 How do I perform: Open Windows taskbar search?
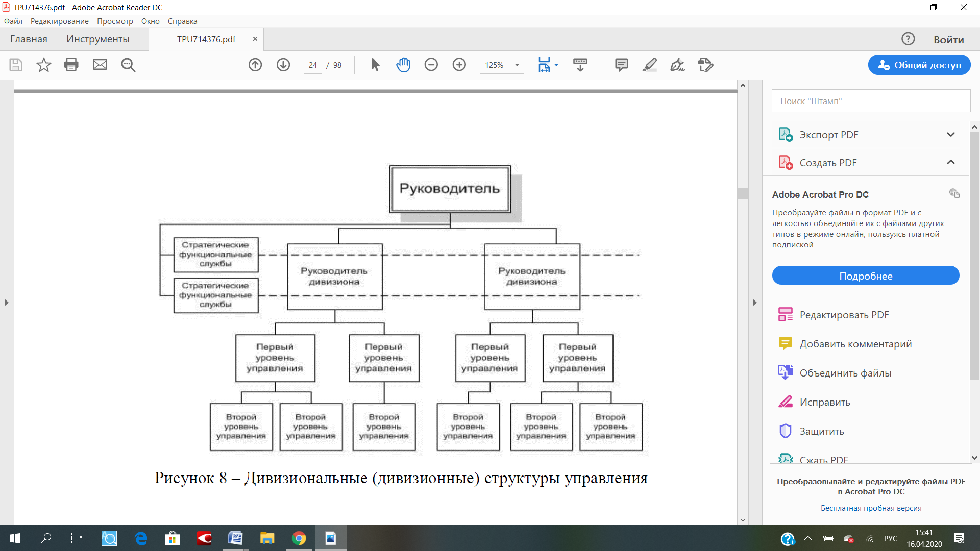click(x=46, y=538)
